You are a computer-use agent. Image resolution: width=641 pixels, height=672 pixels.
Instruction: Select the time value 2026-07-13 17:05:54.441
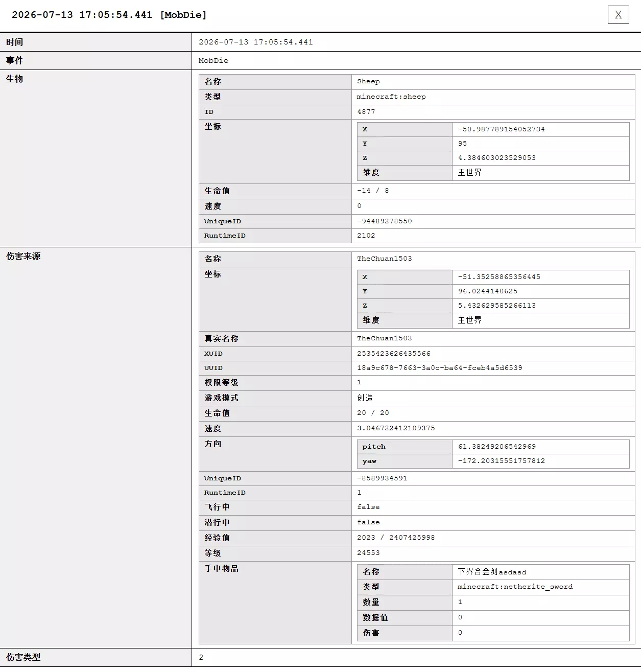(x=255, y=42)
